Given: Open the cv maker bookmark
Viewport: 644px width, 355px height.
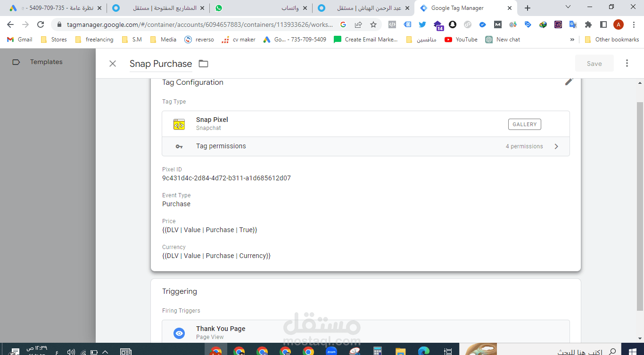Looking at the screenshot, I should click(x=239, y=40).
